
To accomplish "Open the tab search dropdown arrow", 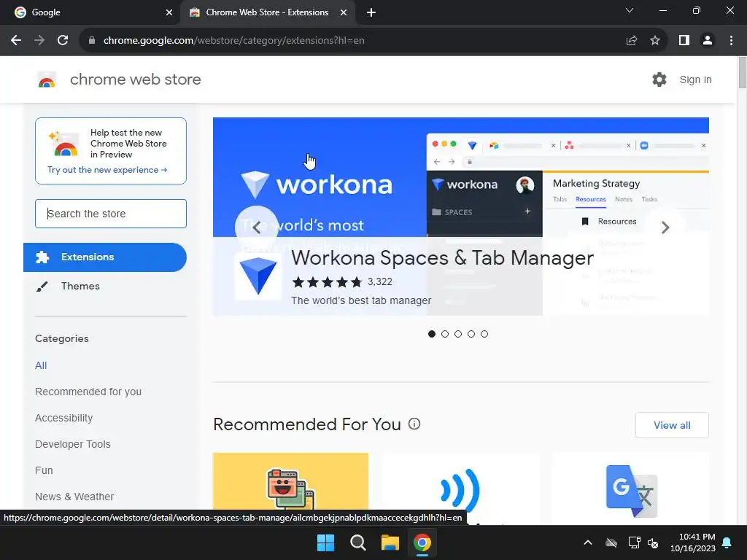I will click(x=630, y=10).
